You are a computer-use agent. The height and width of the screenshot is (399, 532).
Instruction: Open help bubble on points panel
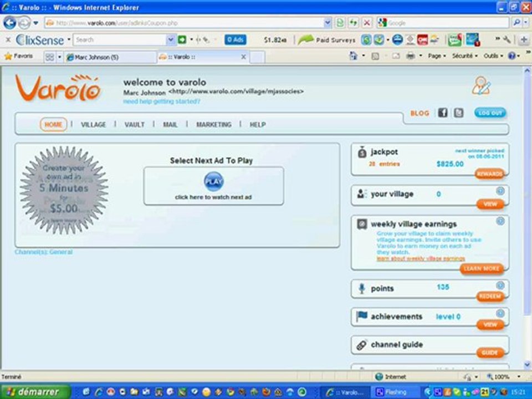pyautogui.click(x=500, y=285)
